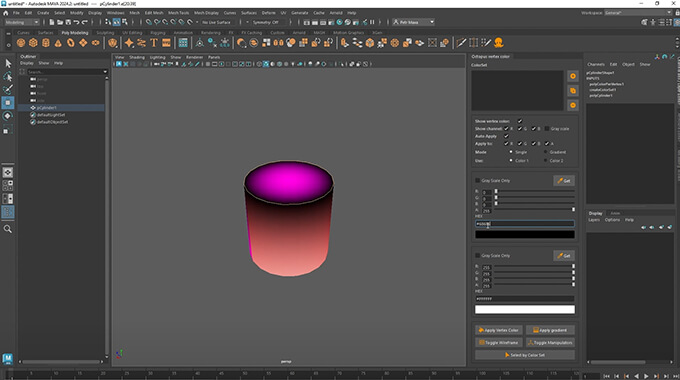Select polyCylinder1 input in Channel Box
The image size is (680, 380).
coord(601,95)
